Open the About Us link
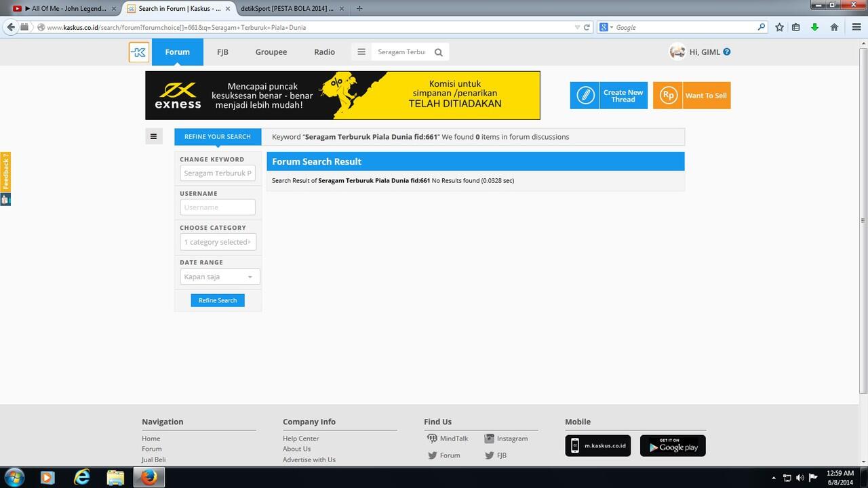 click(297, 449)
